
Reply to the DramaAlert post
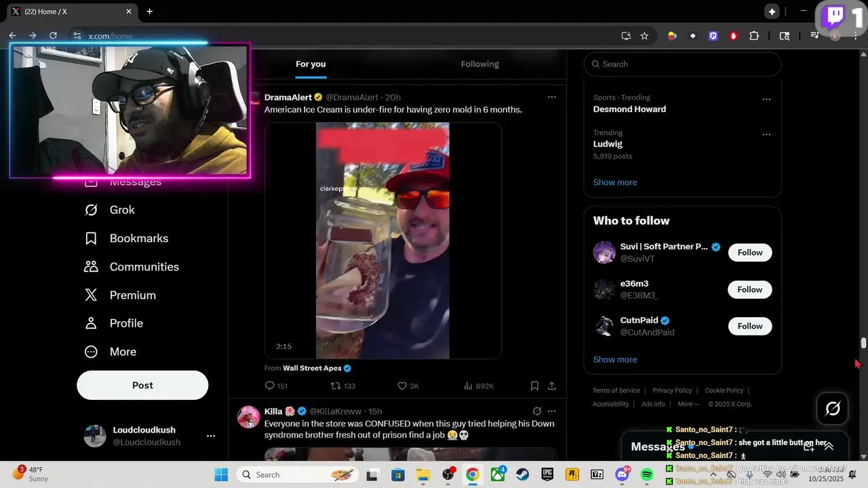(x=276, y=386)
